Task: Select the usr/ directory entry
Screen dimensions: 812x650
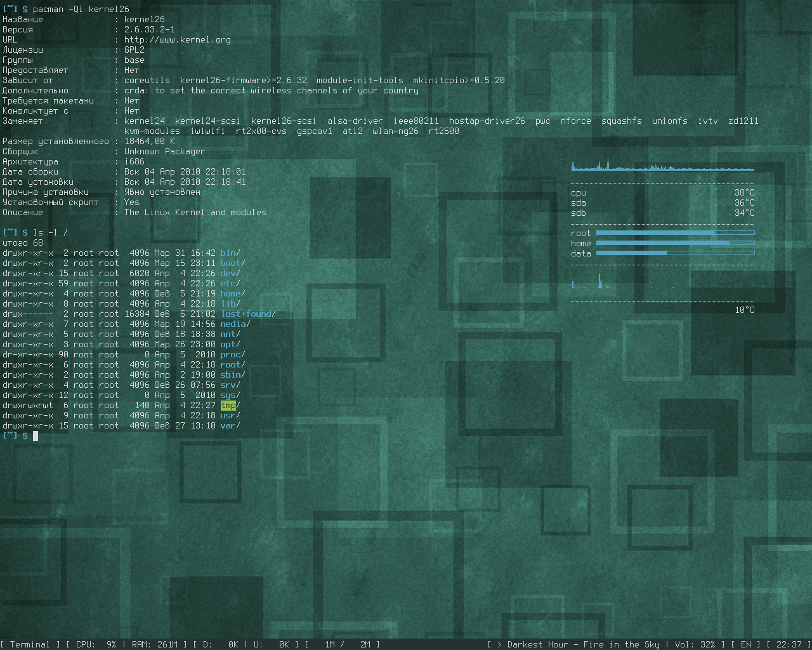Action: pos(230,415)
